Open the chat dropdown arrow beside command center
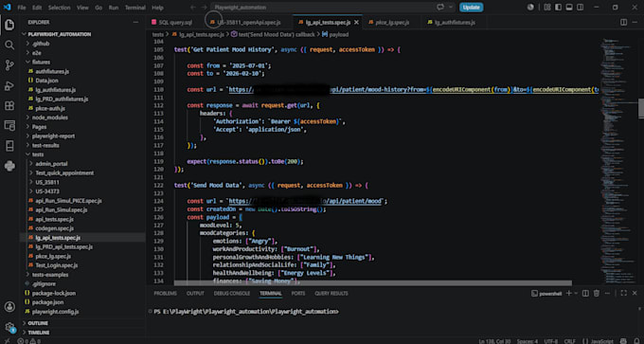This screenshot has height=344, width=644. (451, 8)
